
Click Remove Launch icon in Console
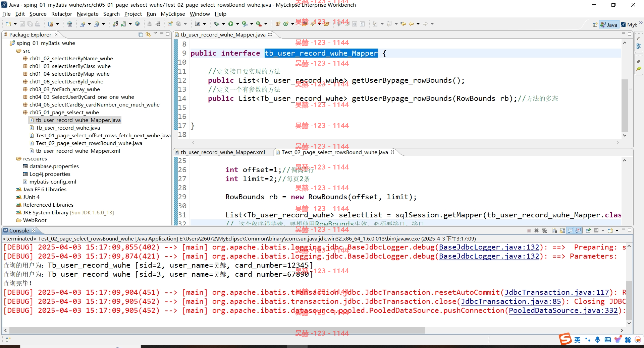pyautogui.click(x=536, y=230)
